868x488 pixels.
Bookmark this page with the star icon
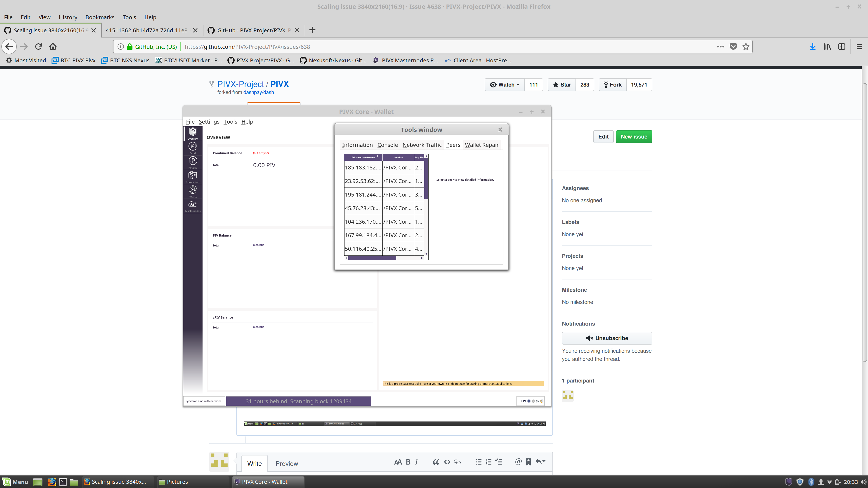point(746,47)
